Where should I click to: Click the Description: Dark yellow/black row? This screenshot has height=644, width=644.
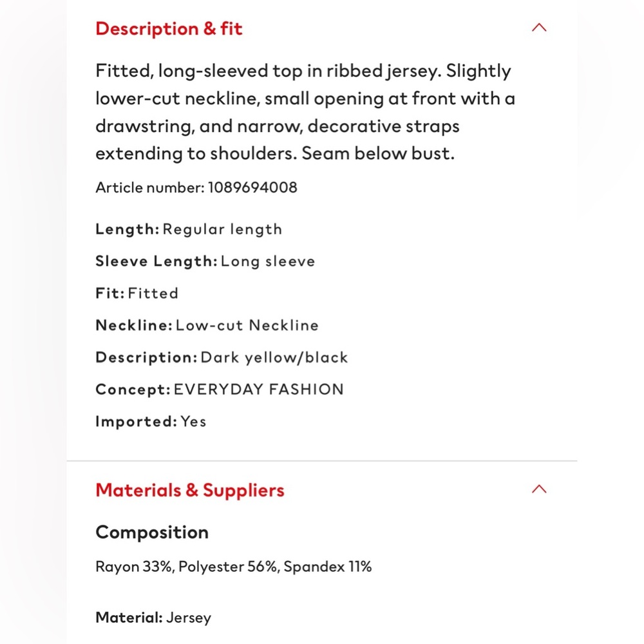pyautogui.click(x=222, y=357)
